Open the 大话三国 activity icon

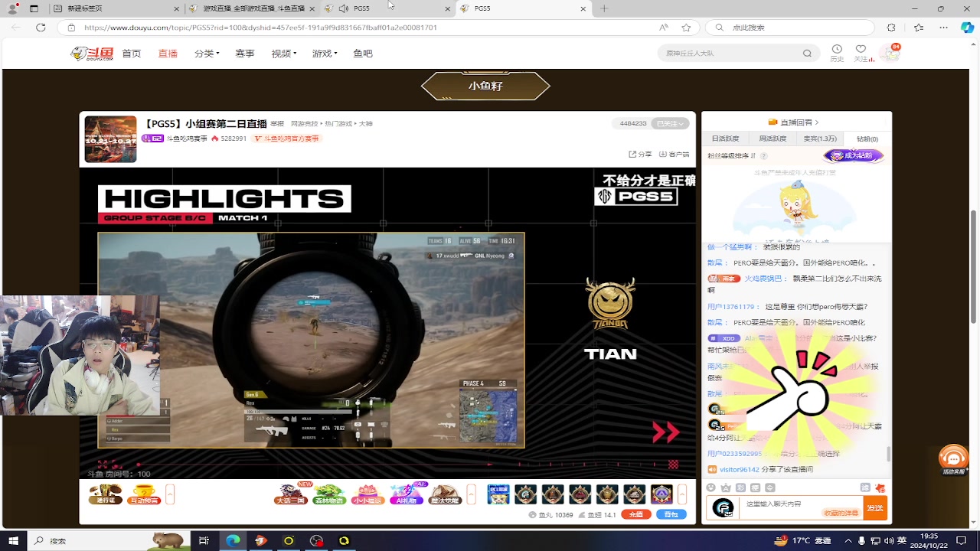(290, 494)
